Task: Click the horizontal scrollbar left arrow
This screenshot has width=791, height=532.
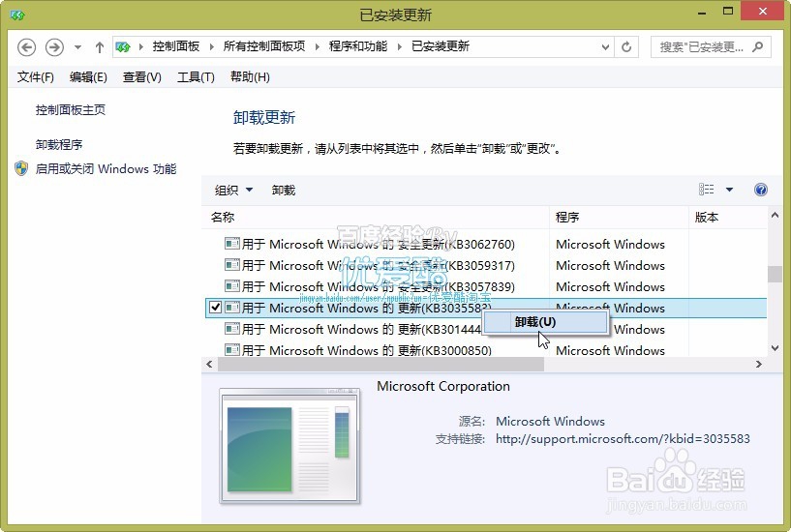Action: point(209,364)
